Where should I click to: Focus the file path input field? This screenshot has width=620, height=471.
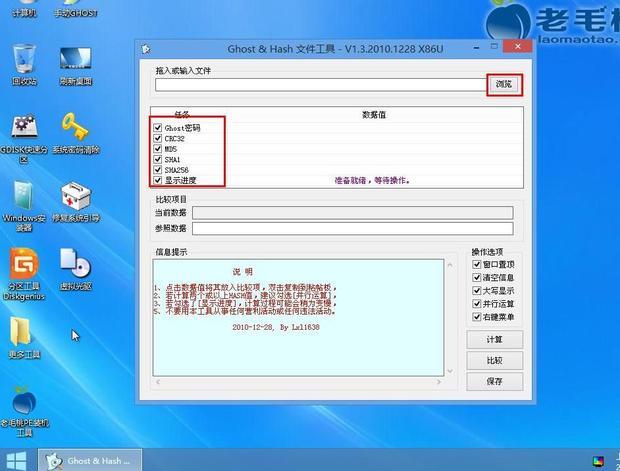(321, 85)
